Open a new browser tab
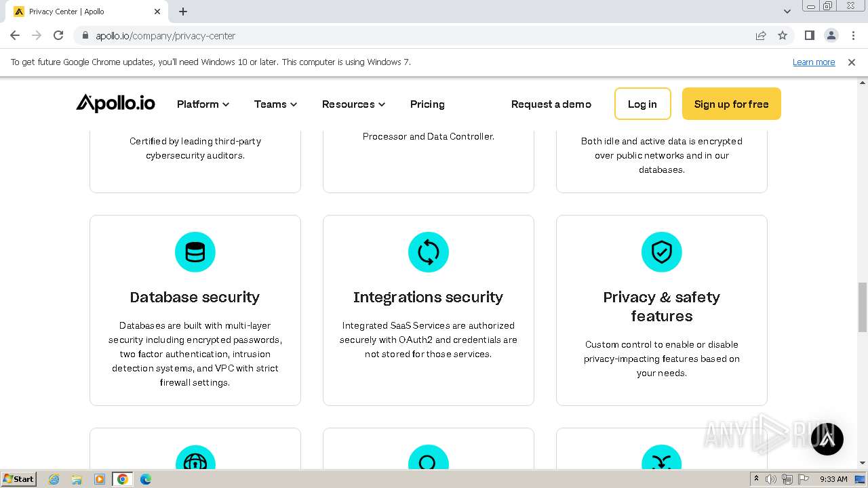Screen dimensions: 868x488 (183, 12)
